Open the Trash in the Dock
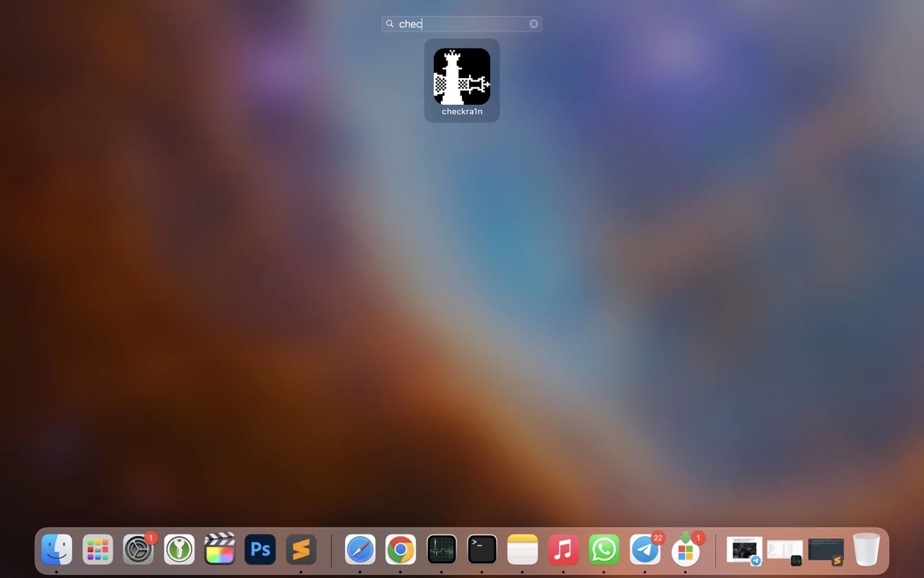The width and height of the screenshot is (924, 578). point(866,550)
